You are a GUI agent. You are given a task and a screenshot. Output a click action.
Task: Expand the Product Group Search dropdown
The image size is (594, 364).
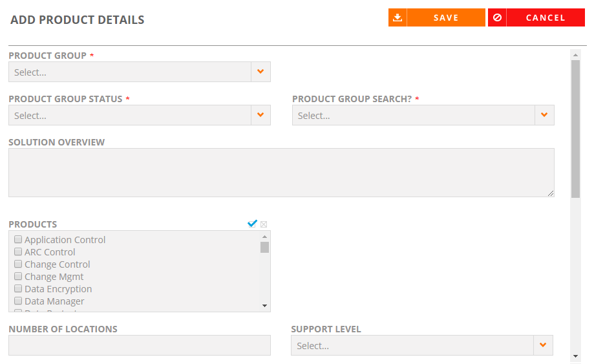coord(423,115)
